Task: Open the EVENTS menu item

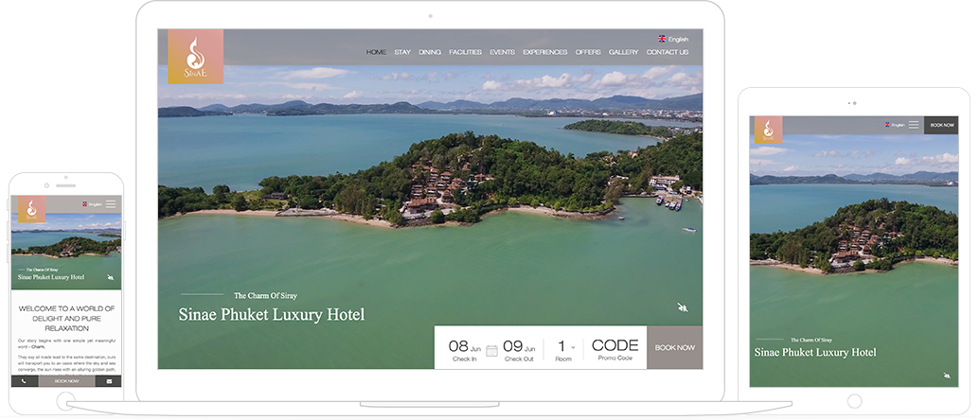Action: [503, 52]
